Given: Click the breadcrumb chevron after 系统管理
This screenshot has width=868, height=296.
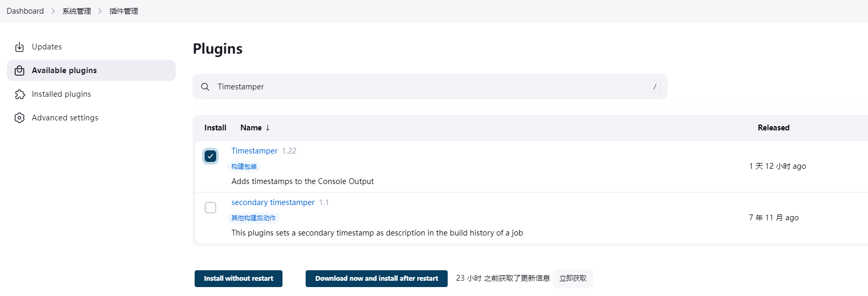Looking at the screenshot, I should (100, 11).
